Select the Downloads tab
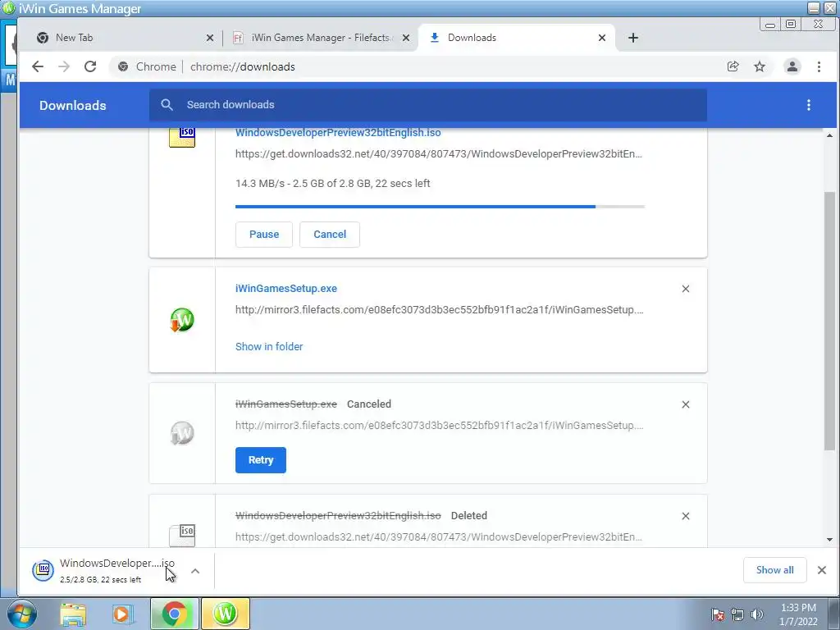This screenshot has height=630, width=840. (x=517, y=38)
